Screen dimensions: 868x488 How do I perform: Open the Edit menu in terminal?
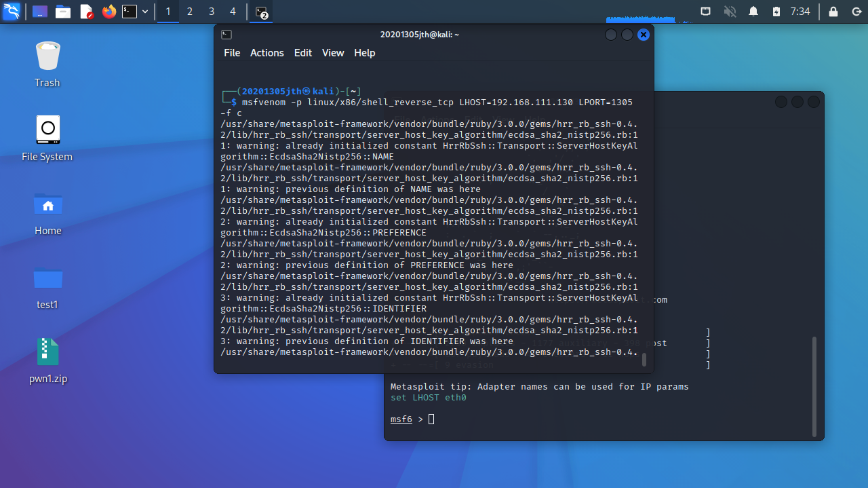302,53
